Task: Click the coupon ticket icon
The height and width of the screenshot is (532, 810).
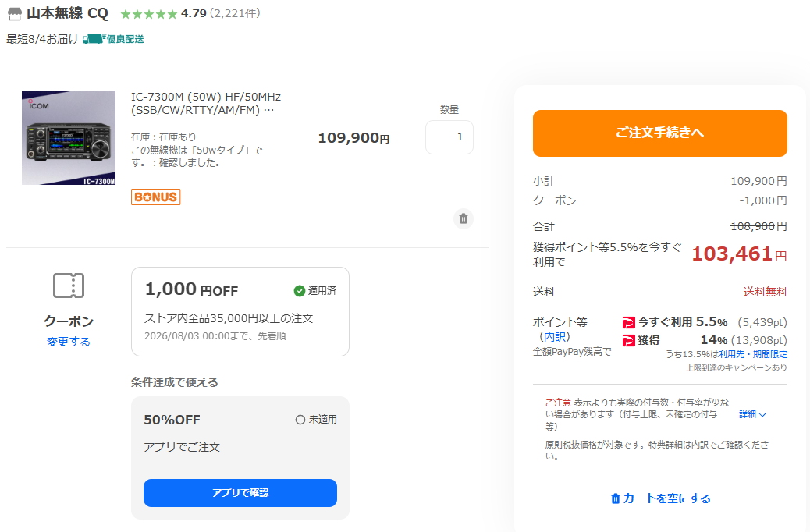Action: coord(69,285)
